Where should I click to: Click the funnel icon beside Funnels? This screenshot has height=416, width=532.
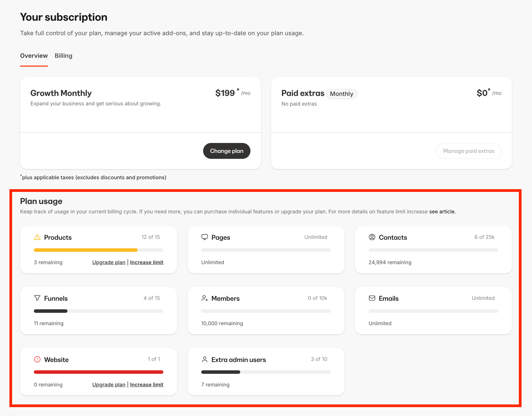pyautogui.click(x=37, y=298)
